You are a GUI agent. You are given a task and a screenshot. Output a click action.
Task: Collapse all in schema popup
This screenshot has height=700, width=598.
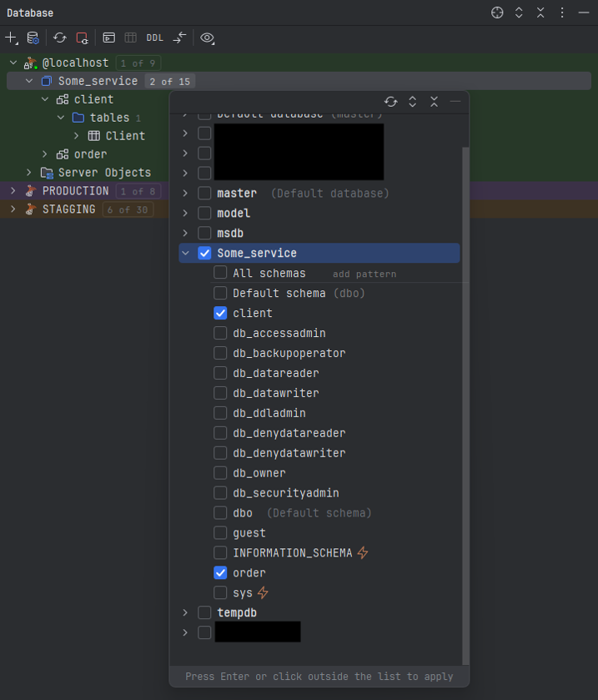[434, 102]
